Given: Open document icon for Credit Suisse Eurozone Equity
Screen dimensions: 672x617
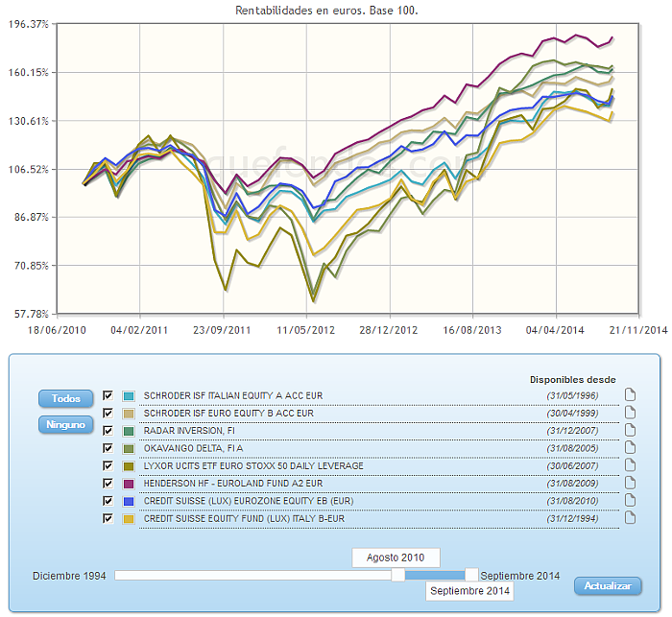Looking at the screenshot, I should [630, 500].
